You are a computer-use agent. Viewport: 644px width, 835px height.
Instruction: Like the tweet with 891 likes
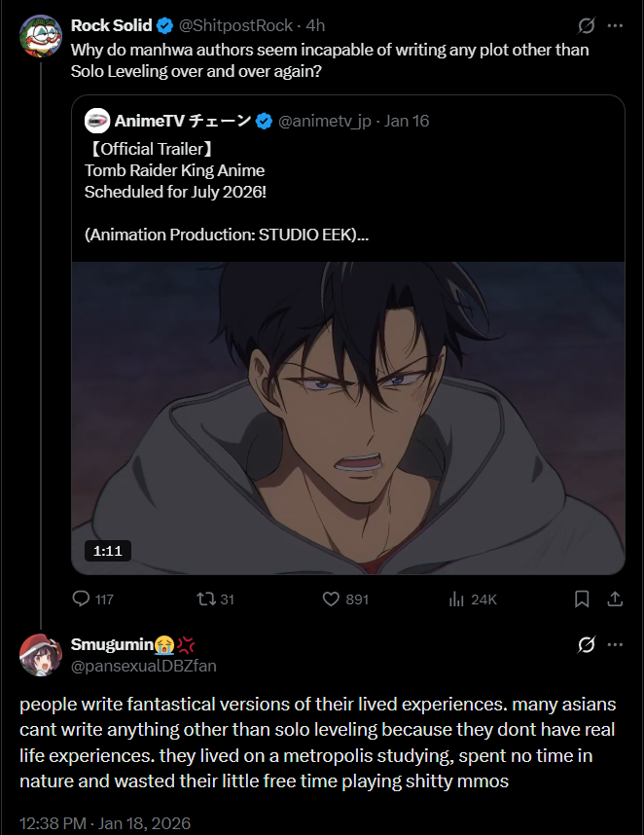[331, 599]
